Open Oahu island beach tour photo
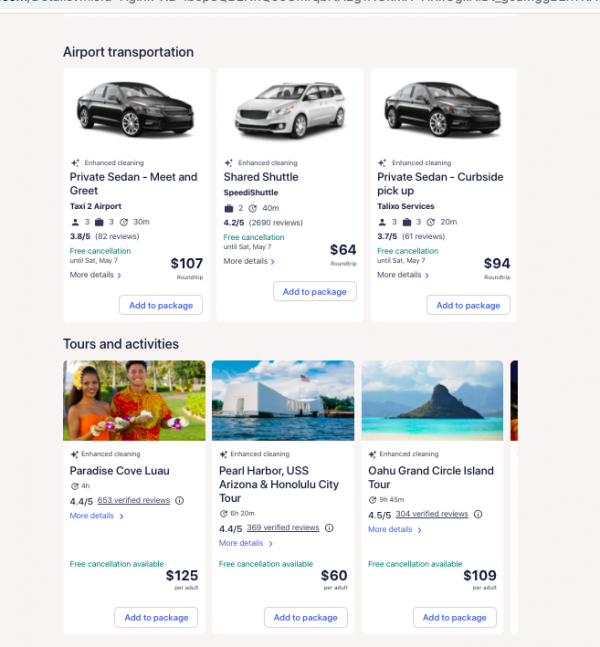 pos(432,400)
